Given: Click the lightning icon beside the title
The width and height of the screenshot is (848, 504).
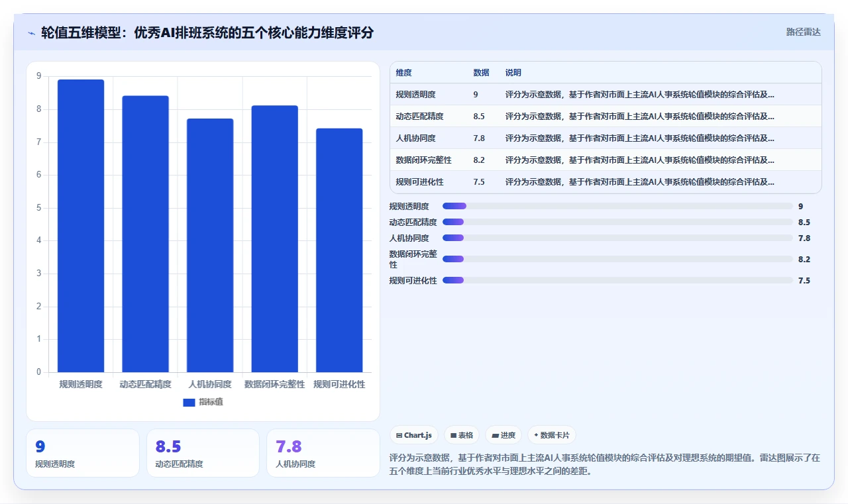Looking at the screenshot, I should pyautogui.click(x=32, y=33).
